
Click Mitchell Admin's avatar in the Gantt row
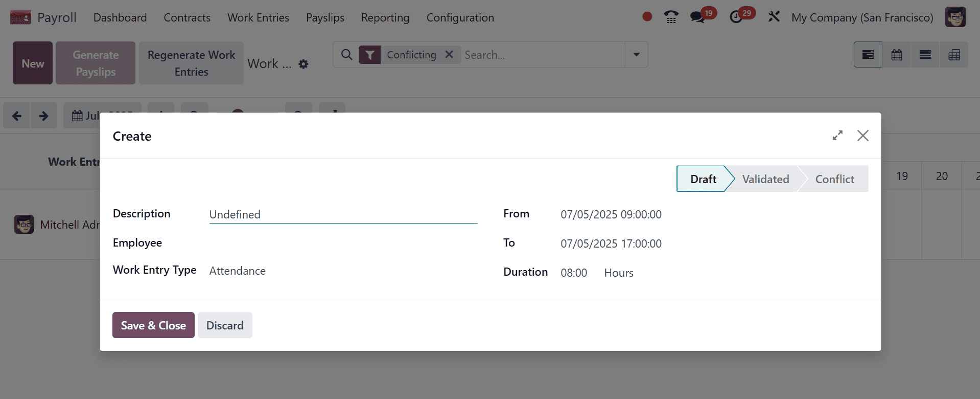tap(24, 224)
